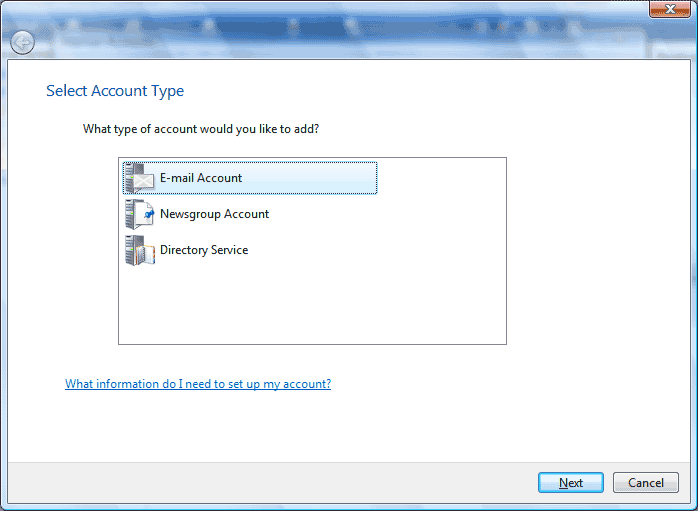
Task: Open the account setup information help link
Action: [198, 384]
